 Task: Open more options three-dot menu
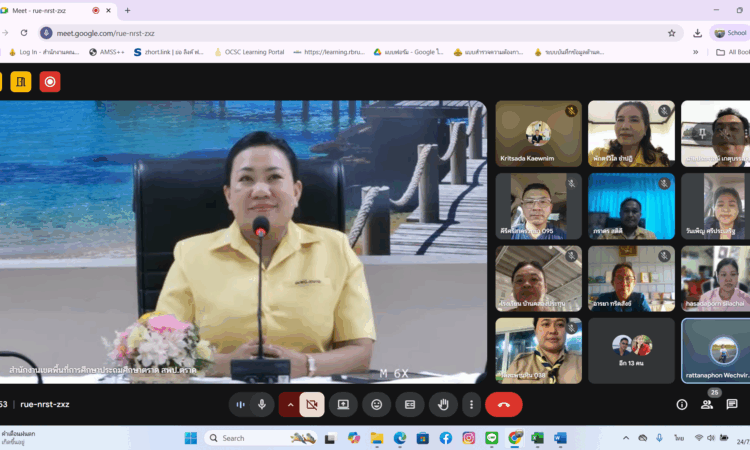click(x=471, y=405)
